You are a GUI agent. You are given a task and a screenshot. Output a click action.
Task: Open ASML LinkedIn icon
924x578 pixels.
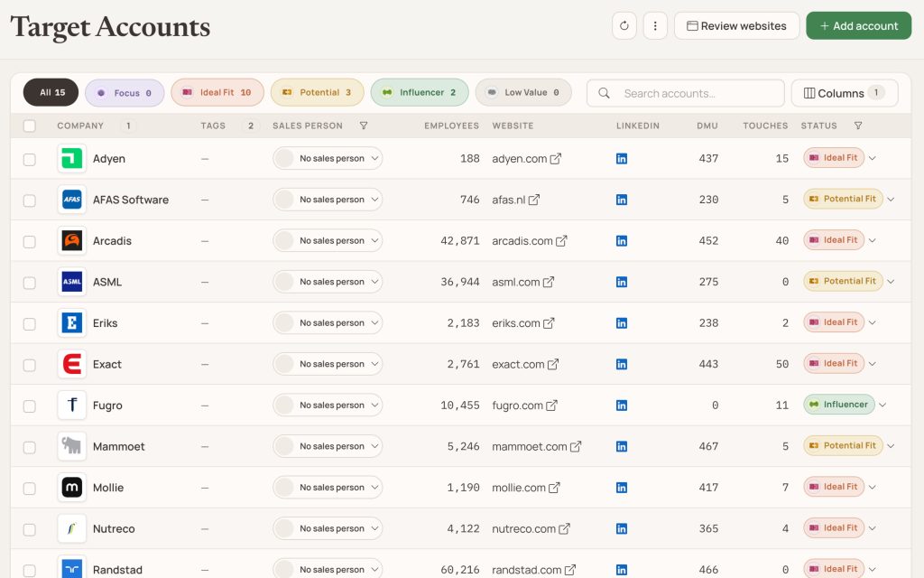[621, 282]
